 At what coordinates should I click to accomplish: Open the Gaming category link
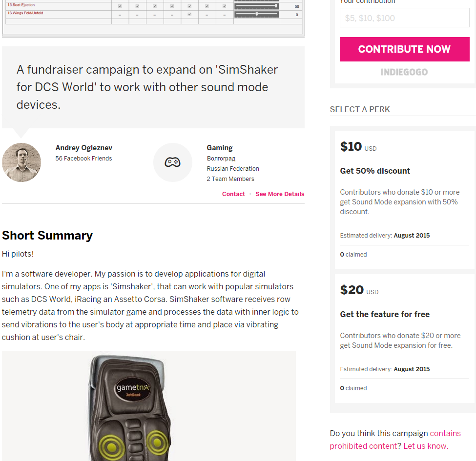220,148
